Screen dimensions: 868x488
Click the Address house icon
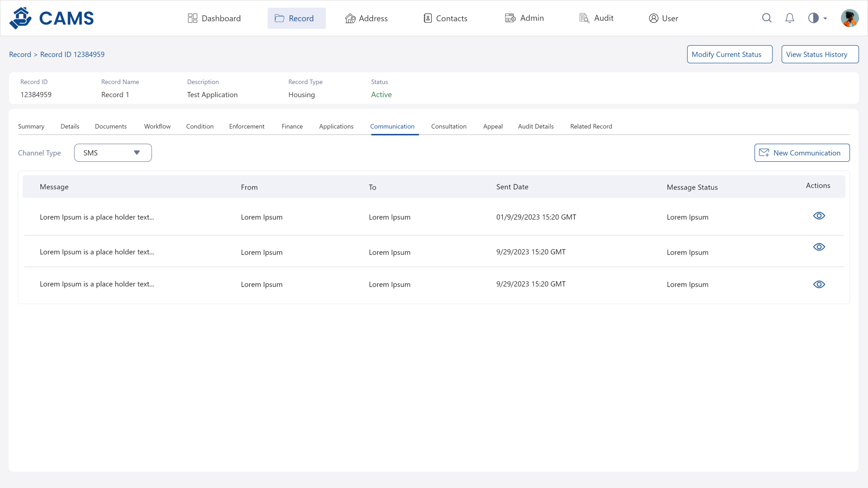[x=350, y=18]
